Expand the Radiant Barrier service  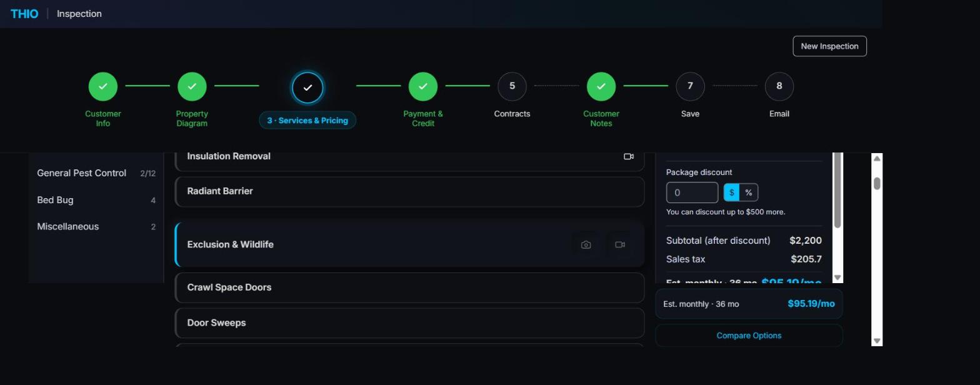[409, 191]
